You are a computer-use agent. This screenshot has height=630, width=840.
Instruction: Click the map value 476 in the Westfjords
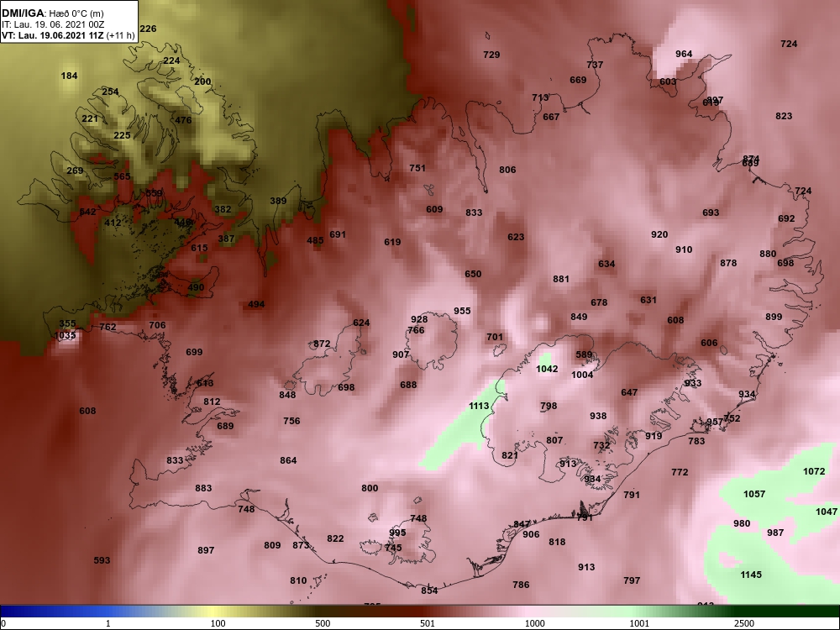(183, 120)
